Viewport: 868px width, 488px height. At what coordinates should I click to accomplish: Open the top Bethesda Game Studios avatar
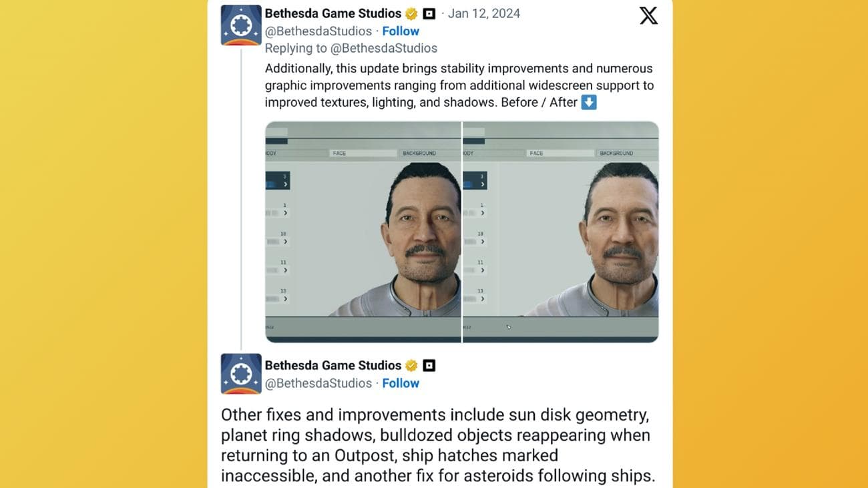pyautogui.click(x=241, y=25)
